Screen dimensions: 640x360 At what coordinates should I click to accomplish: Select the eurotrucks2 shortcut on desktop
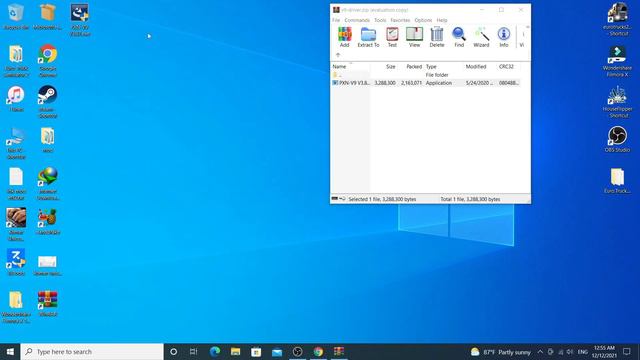618,19
